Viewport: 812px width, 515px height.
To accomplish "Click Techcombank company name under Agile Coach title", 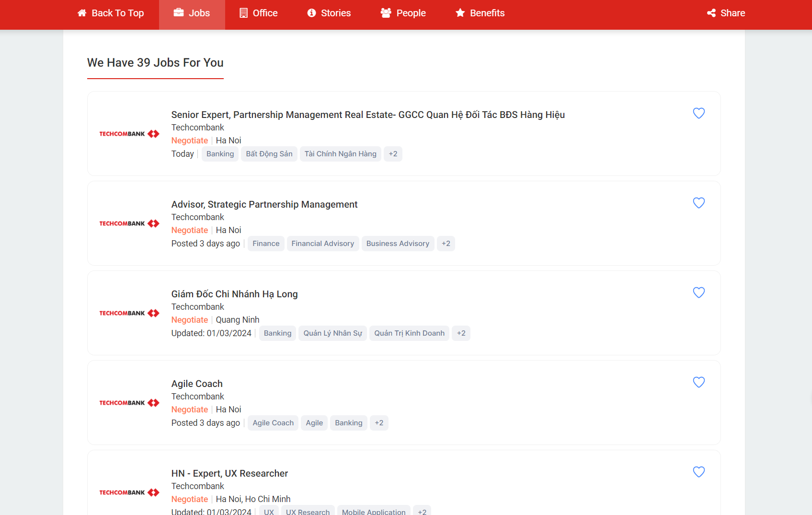I will pyautogui.click(x=198, y=397).
